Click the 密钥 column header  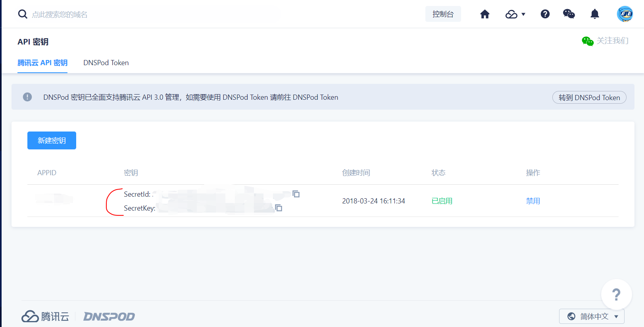(131, 173)
